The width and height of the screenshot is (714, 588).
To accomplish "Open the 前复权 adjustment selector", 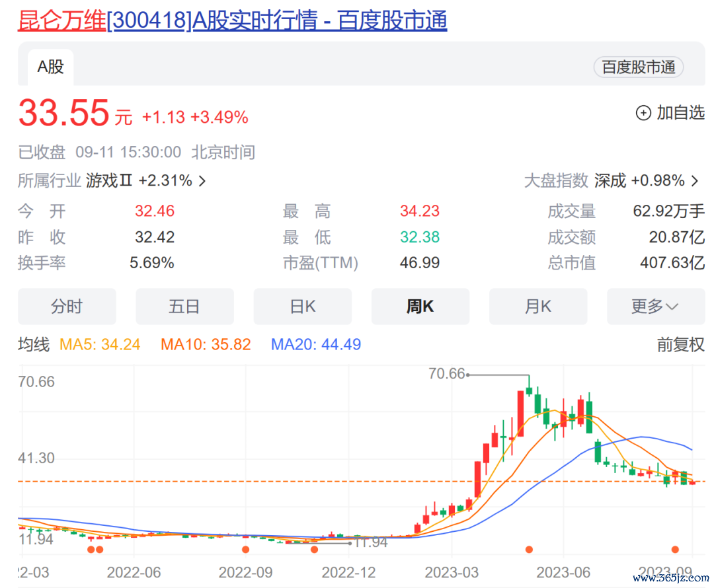I will [680, 344].
